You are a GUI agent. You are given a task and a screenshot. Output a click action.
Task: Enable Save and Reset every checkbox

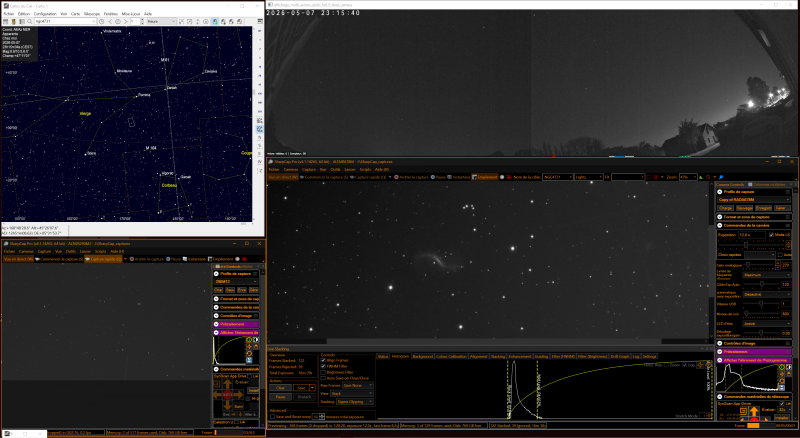tap(272, 417)
